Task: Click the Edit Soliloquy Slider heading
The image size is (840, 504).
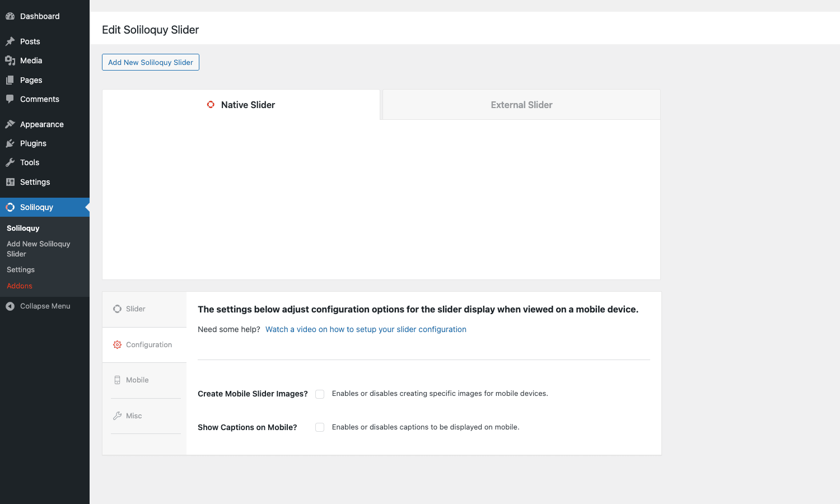Action: [151, 30]
